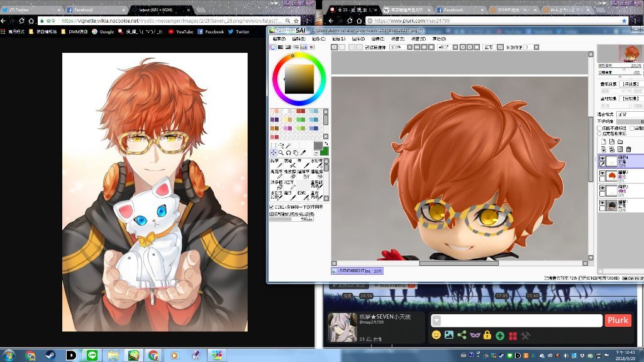Image resolution: width=644 pixels, height=362 pixels.
Task: Toggle the preserve opacity checkbox in SAI
Action: (x=599, y=128)
